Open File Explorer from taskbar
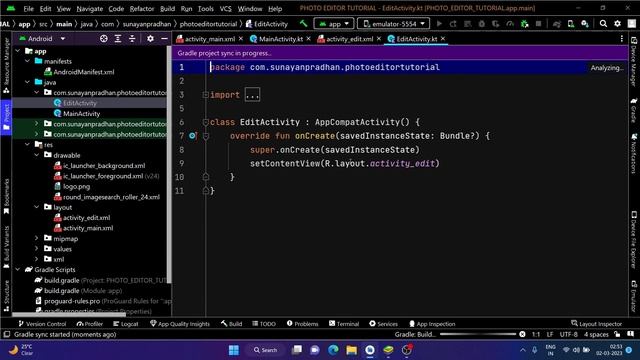The image size is (640, 360). tap(351, 350)
